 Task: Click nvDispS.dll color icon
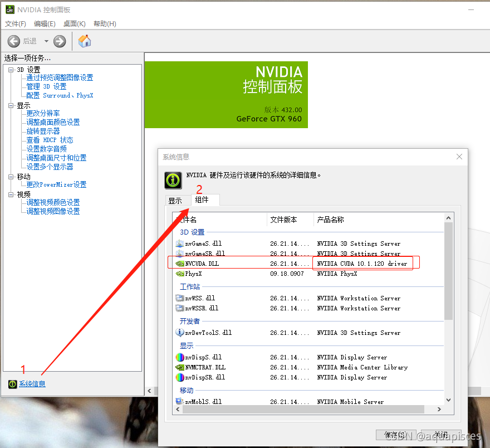(x=180, y=357)
